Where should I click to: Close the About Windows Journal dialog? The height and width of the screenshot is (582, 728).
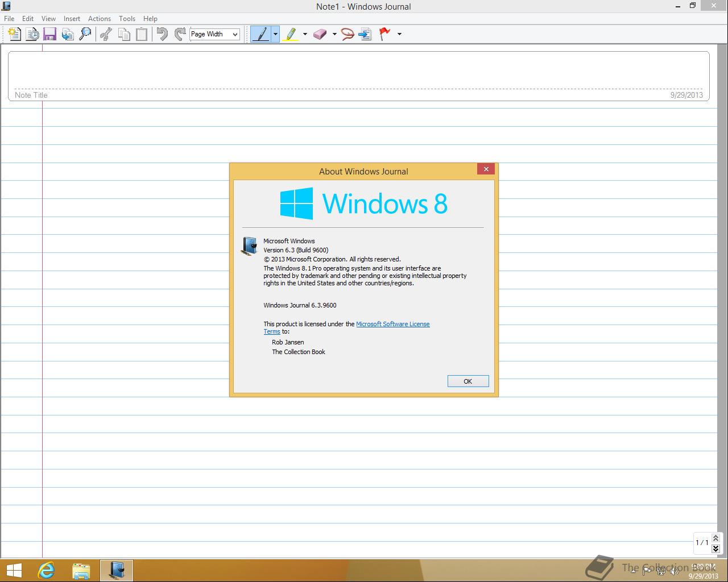(x=486, y=169)
